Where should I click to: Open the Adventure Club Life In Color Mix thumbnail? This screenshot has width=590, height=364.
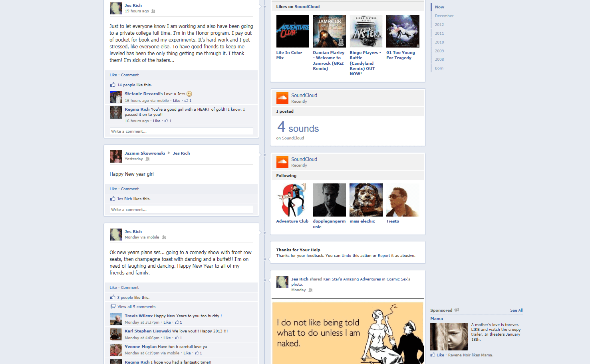coord(292,31)
